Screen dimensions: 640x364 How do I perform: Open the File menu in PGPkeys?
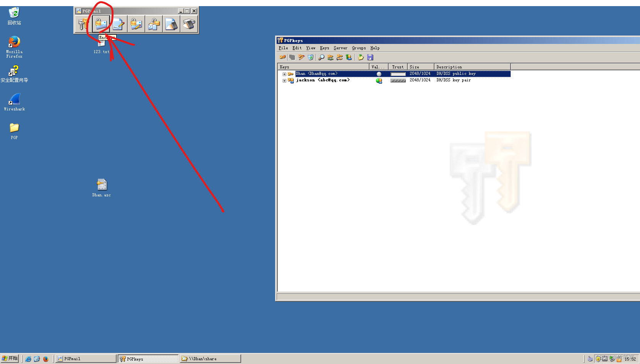(283, 48)
